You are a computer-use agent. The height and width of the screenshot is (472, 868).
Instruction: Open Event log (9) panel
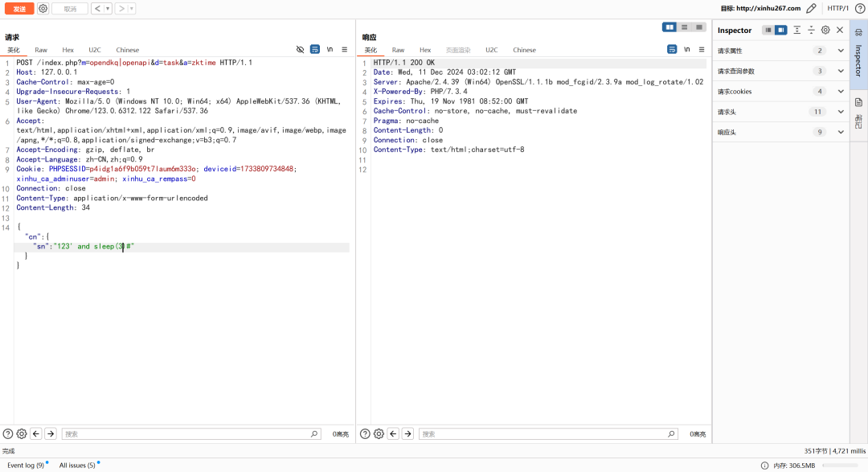tap(27, 466)
